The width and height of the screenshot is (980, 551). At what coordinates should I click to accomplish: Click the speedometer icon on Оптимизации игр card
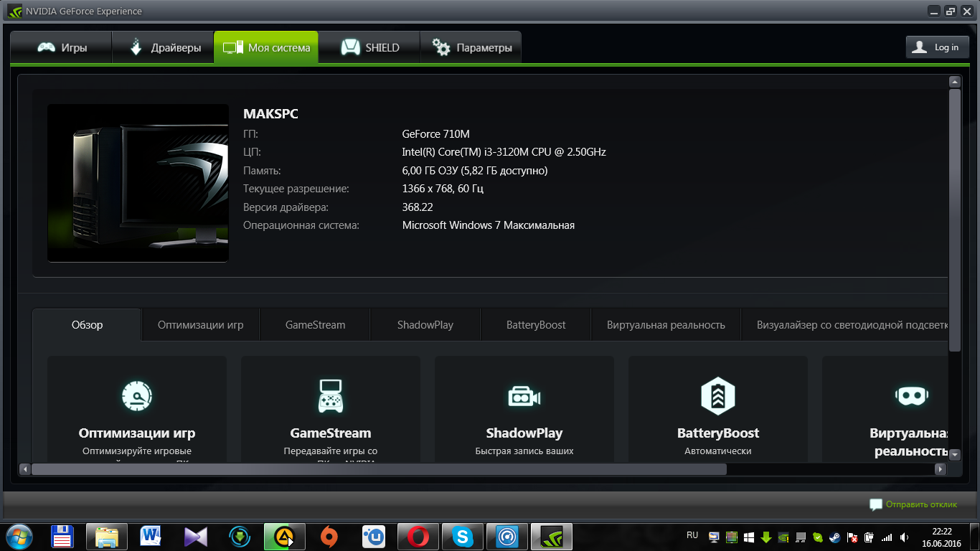point(137,396)
